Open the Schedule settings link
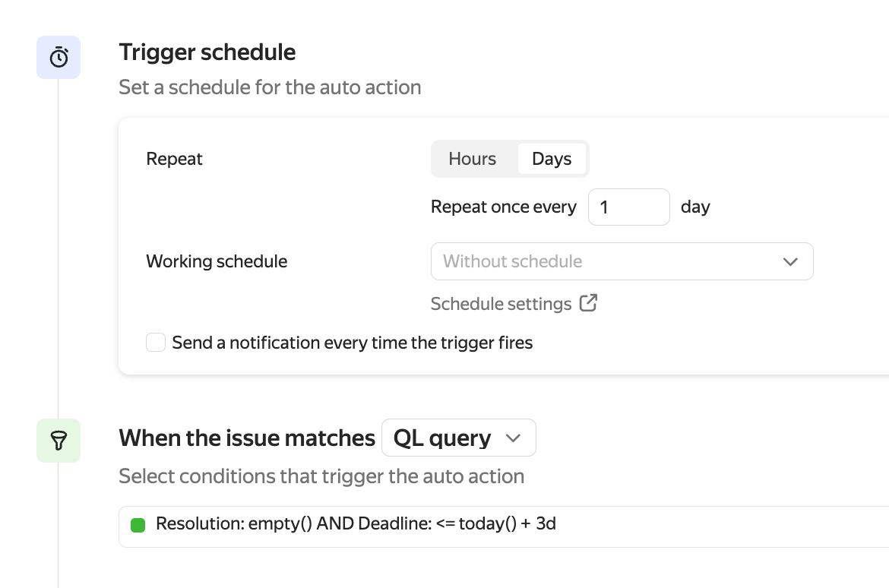Screen dimensions: 889x588 pos(501,304)
